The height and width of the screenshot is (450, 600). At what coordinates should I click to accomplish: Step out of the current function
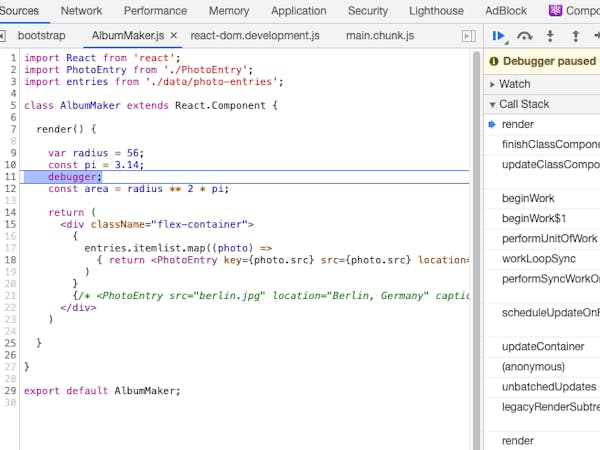click(x=576, y=36)
